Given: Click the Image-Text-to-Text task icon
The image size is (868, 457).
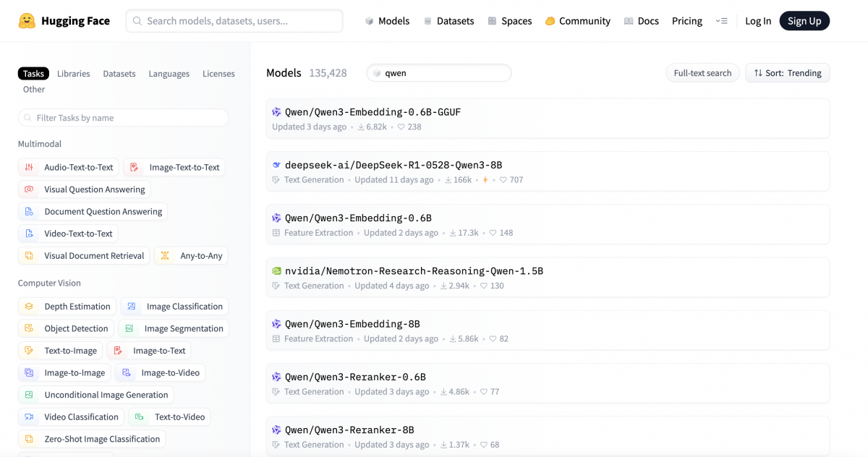Looking at the screenshot, I should click(135, 167).
